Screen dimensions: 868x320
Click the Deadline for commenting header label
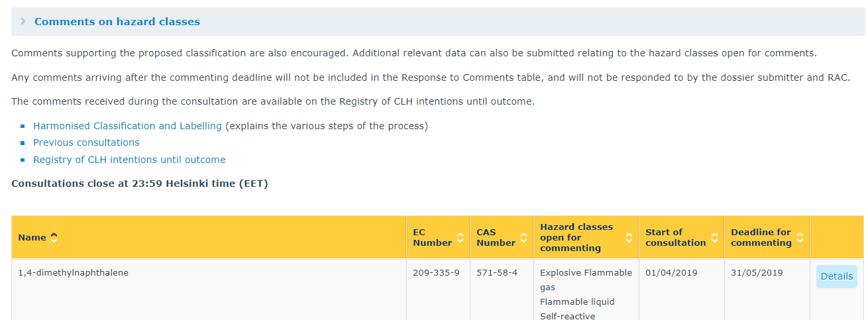[761, 237]
